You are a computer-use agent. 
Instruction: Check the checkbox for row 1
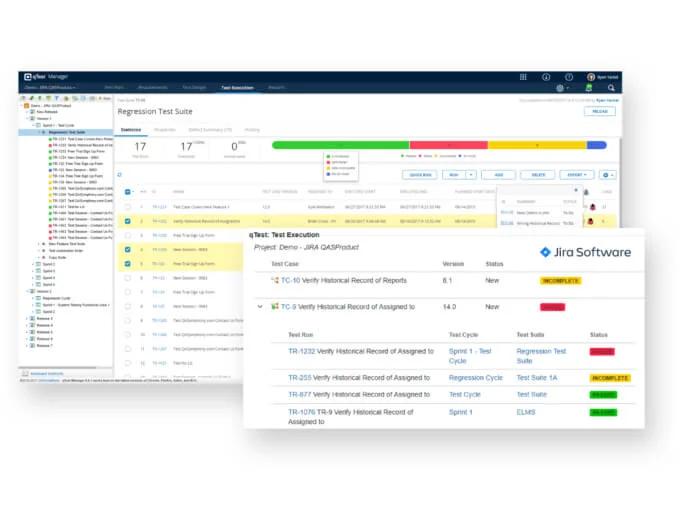pyautogui.click(x=128, y=206)
